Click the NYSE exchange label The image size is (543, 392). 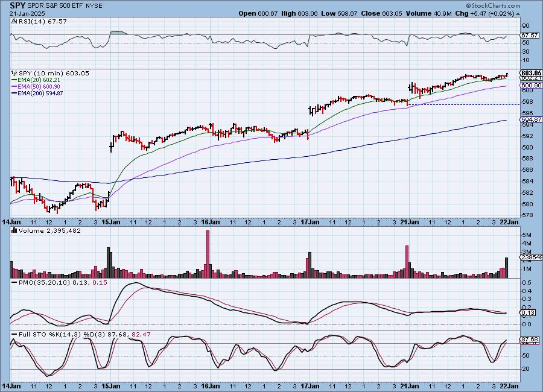click(x=94, y=6)
